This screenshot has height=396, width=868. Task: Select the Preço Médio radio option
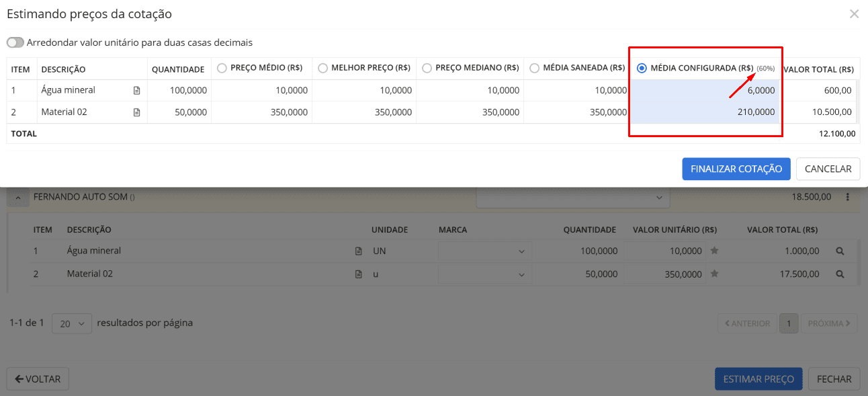222,68
